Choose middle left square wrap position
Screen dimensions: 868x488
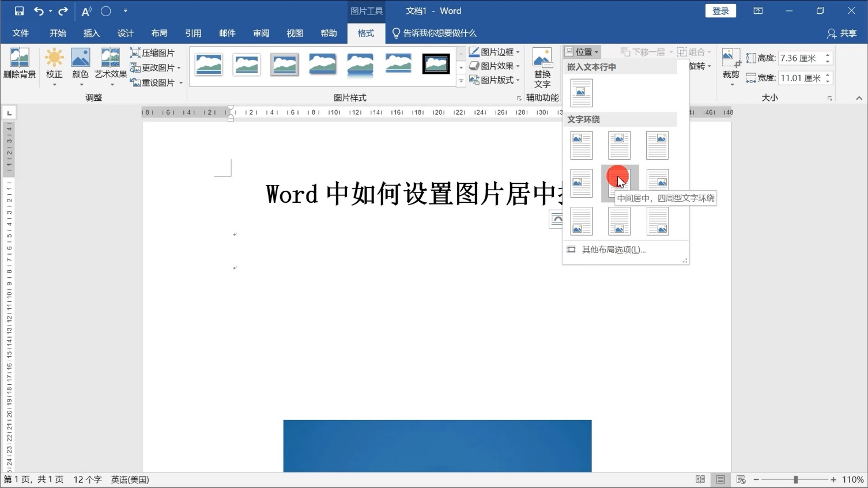pyautogui.click(x=581, y=183)
